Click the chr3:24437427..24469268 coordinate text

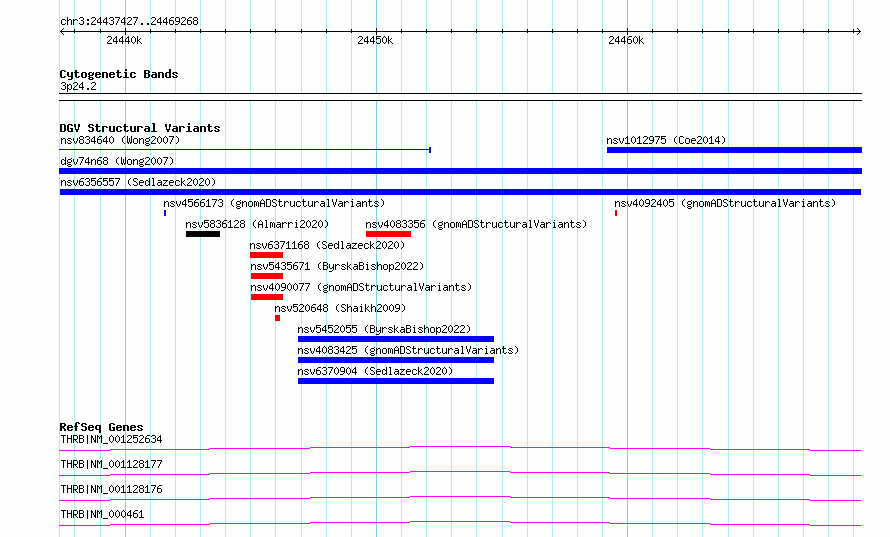(x=129, y=21)
